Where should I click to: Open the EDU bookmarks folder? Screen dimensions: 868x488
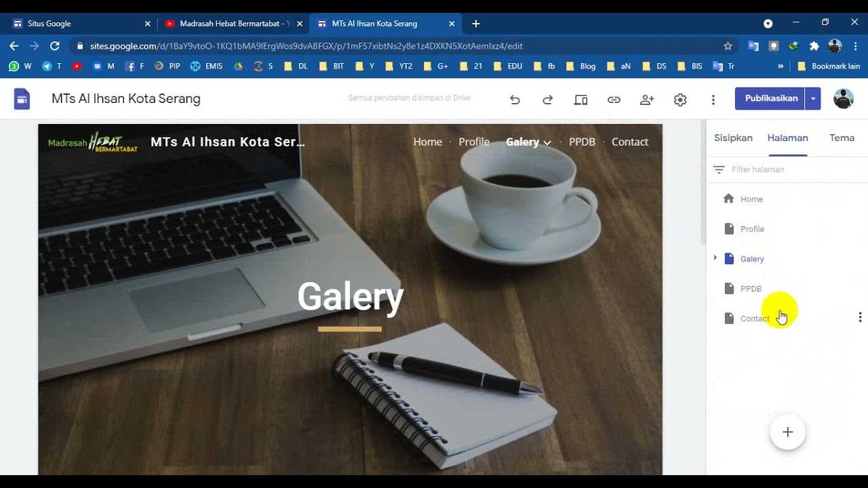click(508, 66)
